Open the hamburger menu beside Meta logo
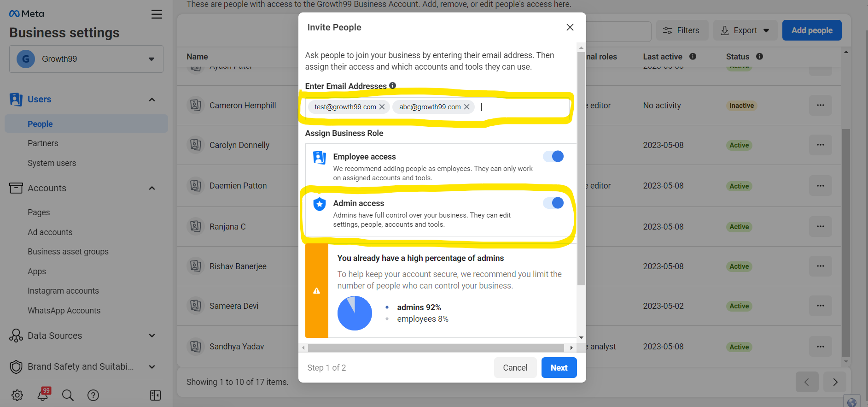This screenshot has width=868, height=407. 157,14
